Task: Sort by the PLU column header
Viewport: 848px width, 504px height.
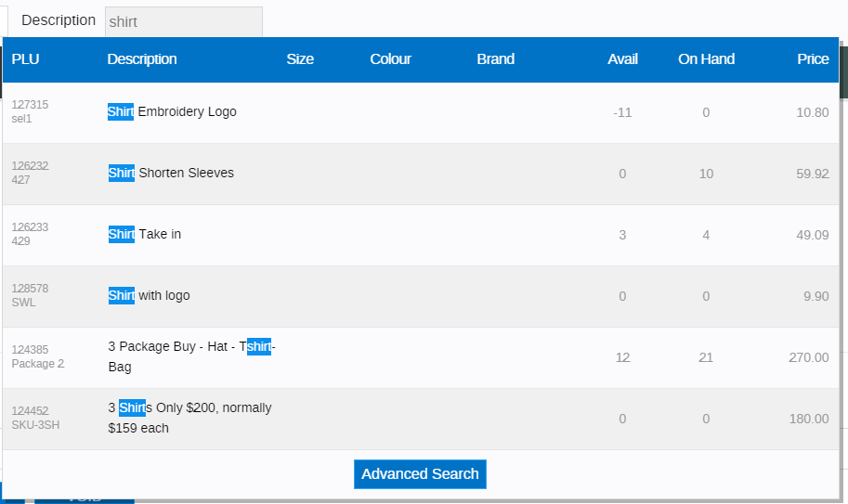Action: point(26,59)
